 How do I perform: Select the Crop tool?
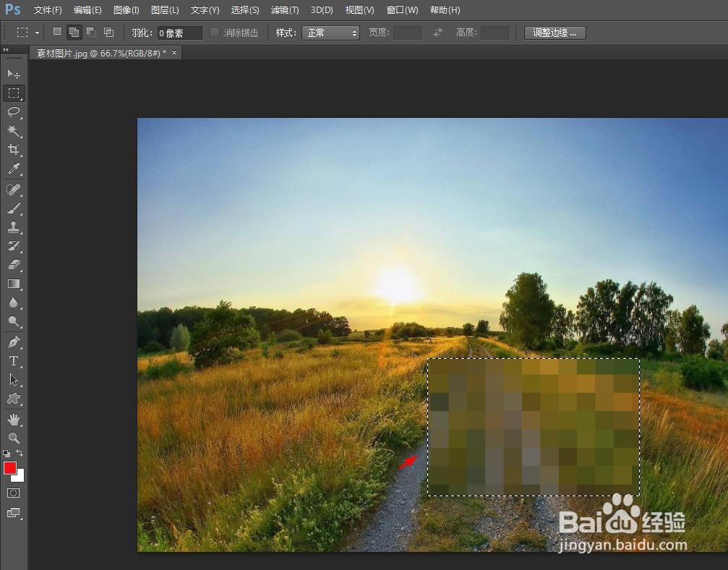13,150
